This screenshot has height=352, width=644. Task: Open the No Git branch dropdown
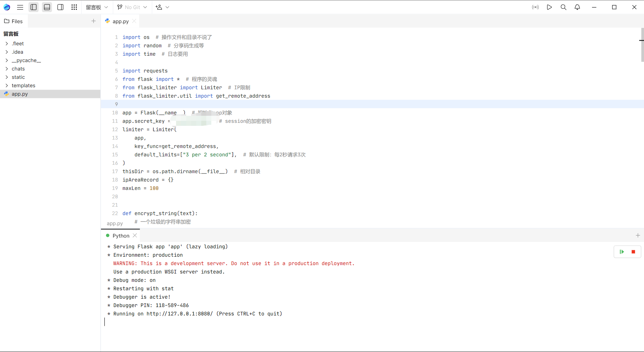(132, 7)
